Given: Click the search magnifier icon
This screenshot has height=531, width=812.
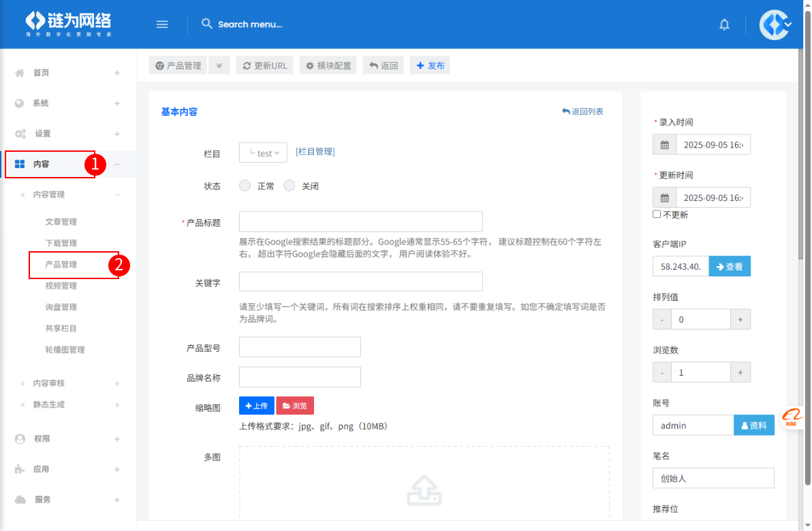Looking at the screenshot, I should point(206,24).
